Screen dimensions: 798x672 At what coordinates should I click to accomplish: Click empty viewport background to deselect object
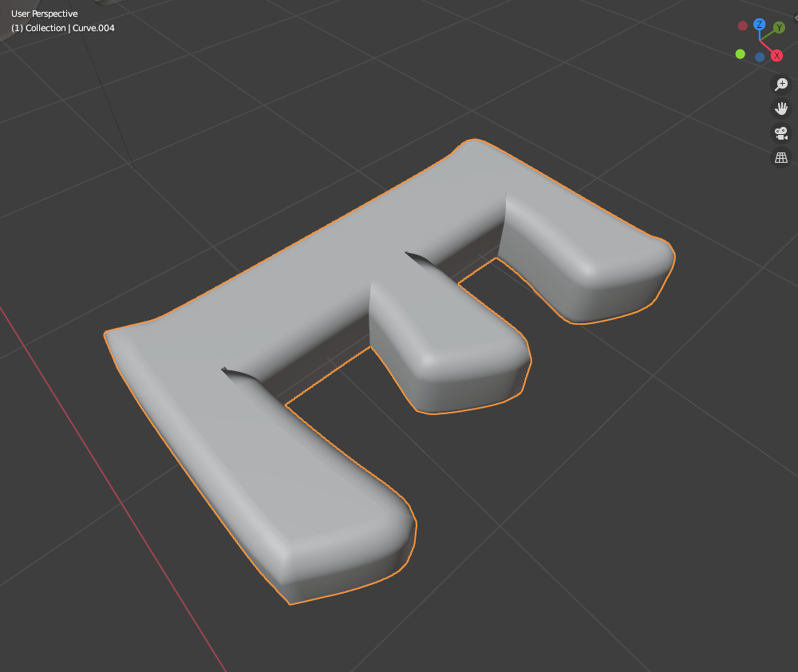coord(678,519)
